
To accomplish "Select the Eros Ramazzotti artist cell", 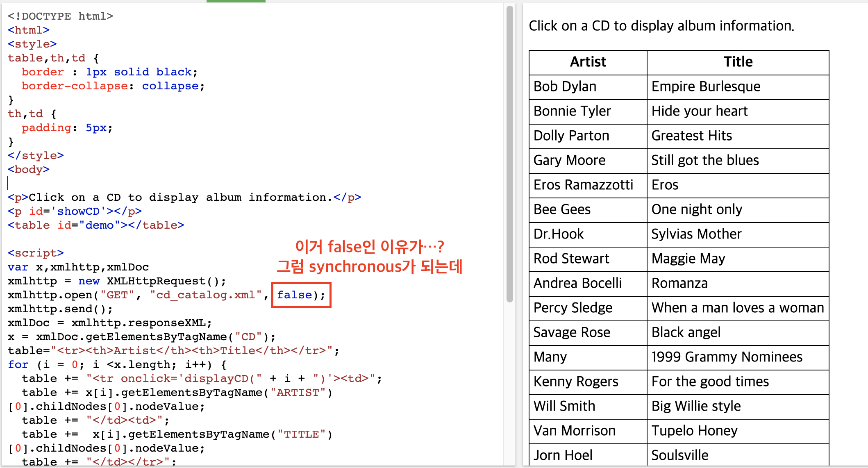I will pyautogui.click(x=583, y=185).
